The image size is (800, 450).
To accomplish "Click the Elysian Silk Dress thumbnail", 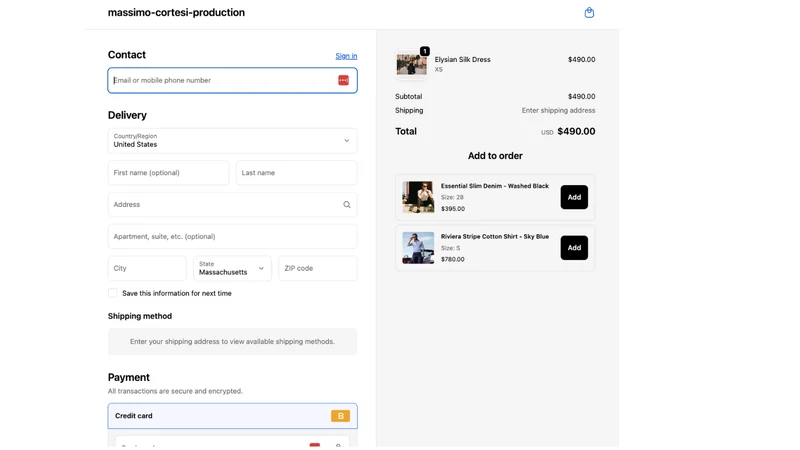I will point(412,65).
